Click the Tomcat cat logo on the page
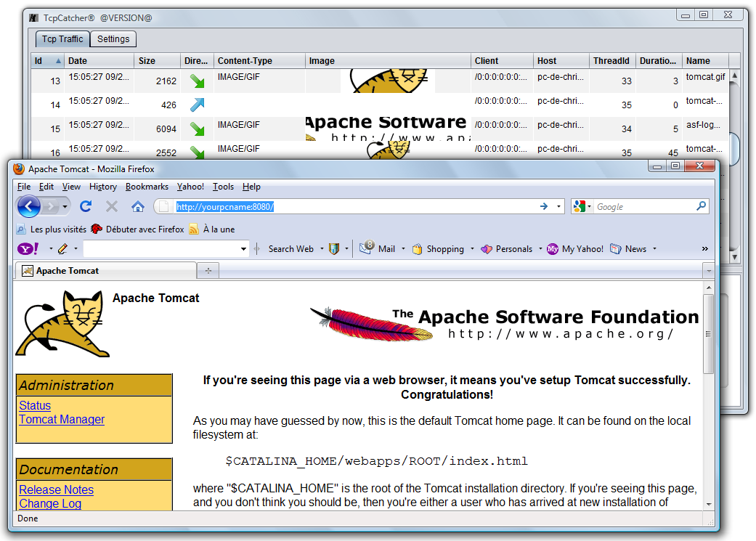 pos(61,324)
